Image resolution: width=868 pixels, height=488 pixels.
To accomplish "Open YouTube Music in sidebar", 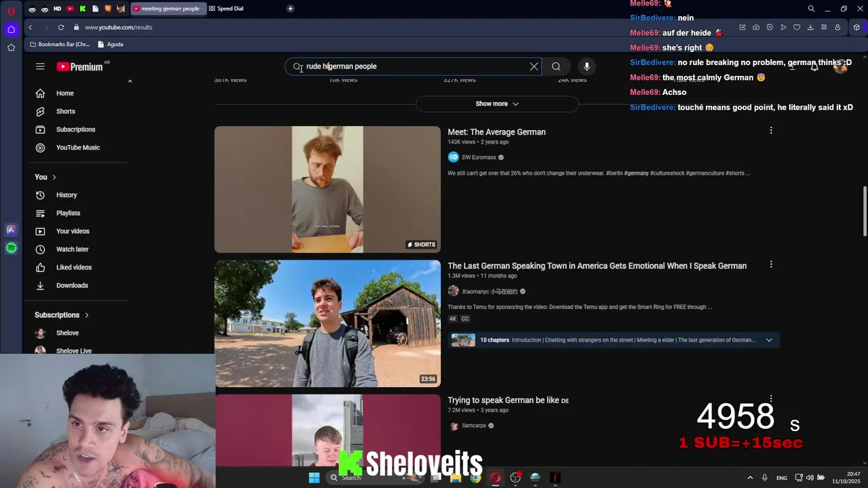I will [x=79, y=148].
